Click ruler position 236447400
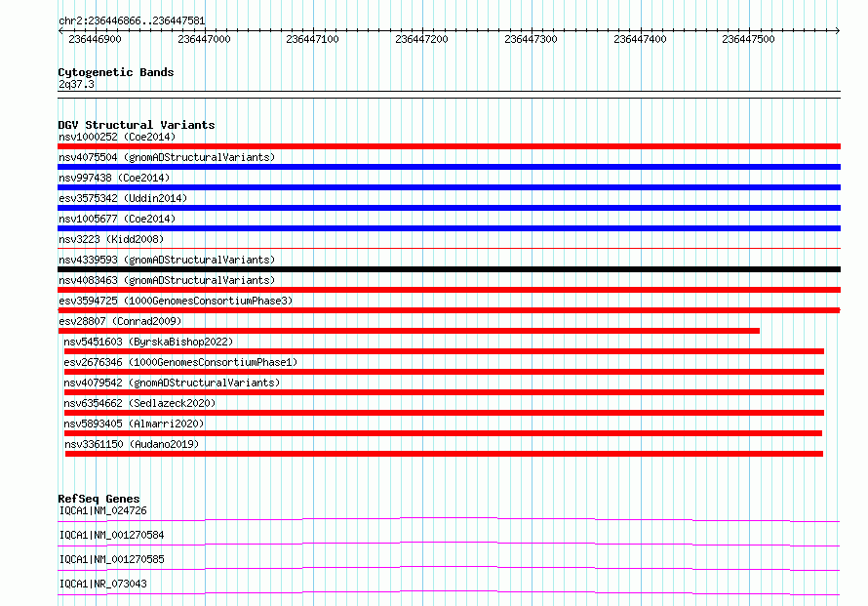This screenshot has width=868, height=606. click(x=640, y=39)
